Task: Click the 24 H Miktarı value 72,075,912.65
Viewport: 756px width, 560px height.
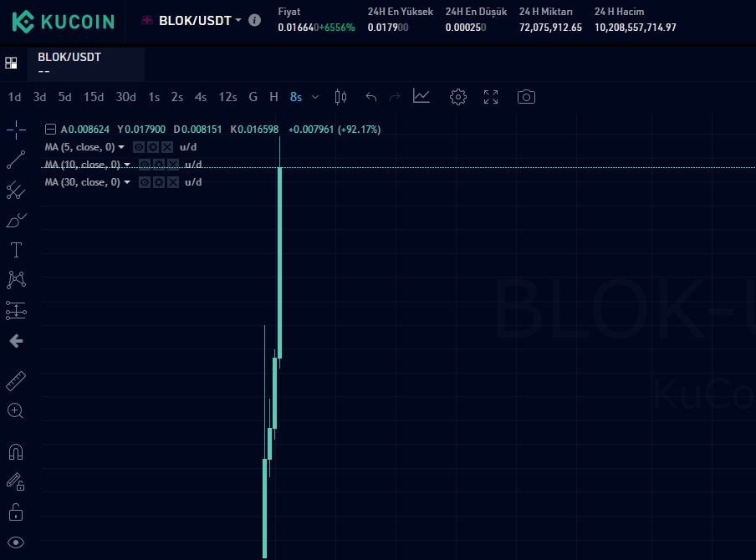Action: click(x=550, y=28)
